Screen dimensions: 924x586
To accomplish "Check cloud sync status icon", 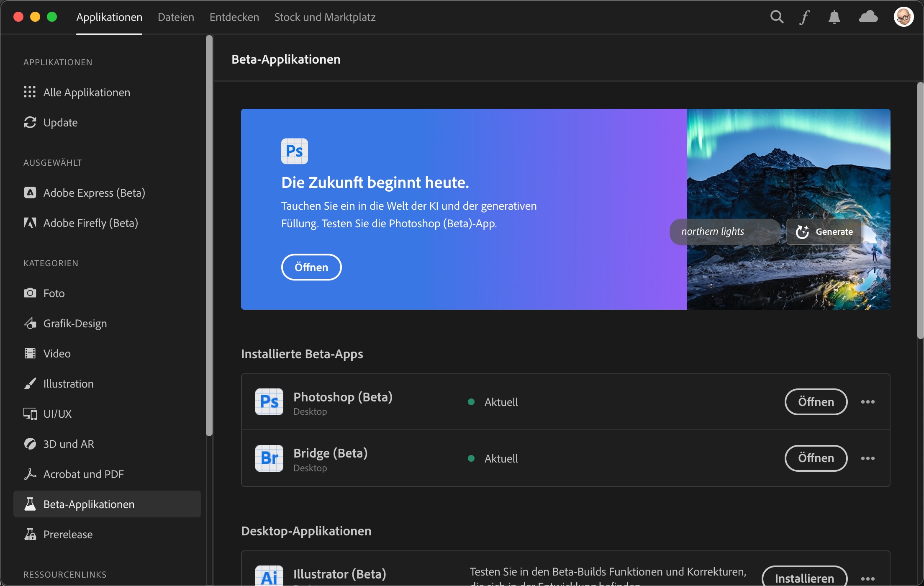I will click(x=868, y=17).
